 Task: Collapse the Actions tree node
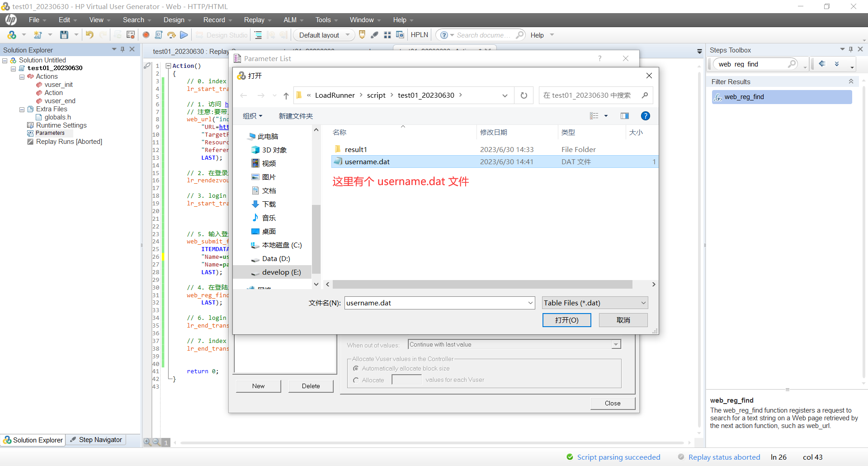[x=22, y=76]
